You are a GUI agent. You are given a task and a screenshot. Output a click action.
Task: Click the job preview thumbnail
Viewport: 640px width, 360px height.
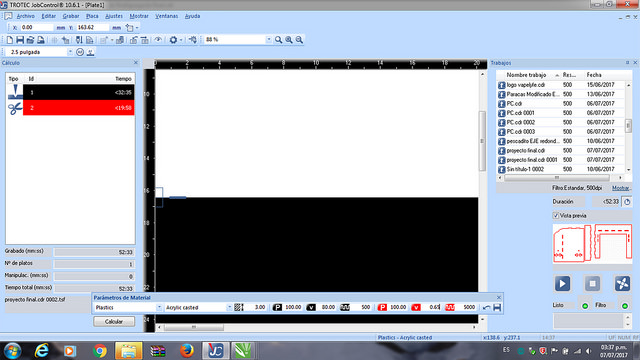click(592, 243)
